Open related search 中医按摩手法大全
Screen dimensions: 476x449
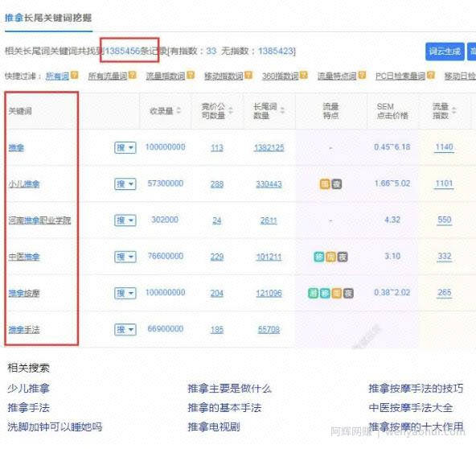coord(411,408)
